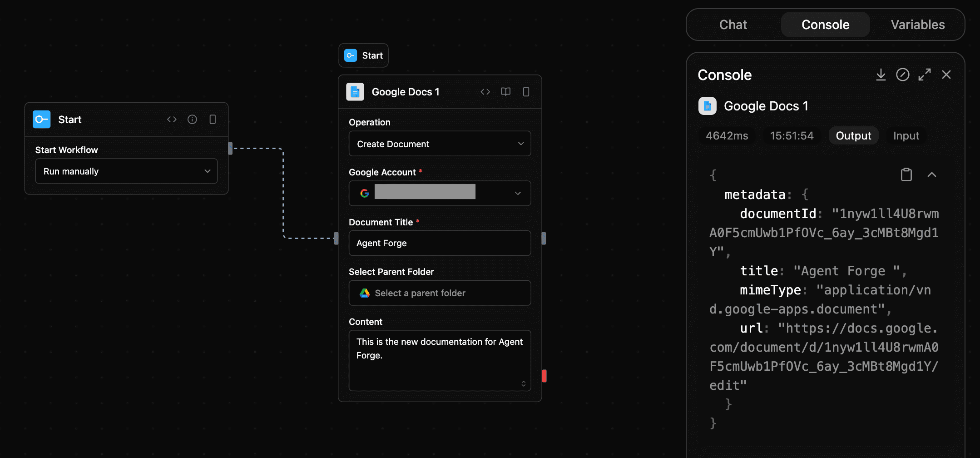This screenshot has width=980, height=458.
Task: Clear the console using the clear icon
Action: (903, 75)
